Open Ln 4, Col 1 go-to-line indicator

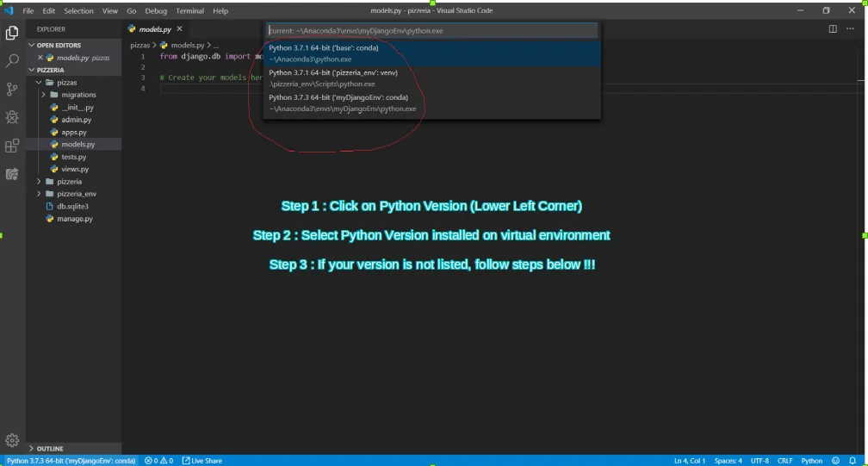pos(690,461)
